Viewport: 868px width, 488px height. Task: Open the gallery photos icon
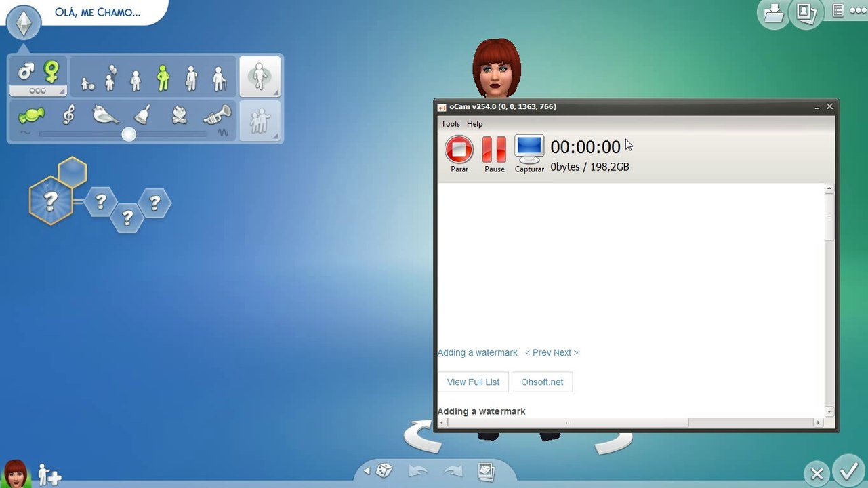click(x=806, y=13)
